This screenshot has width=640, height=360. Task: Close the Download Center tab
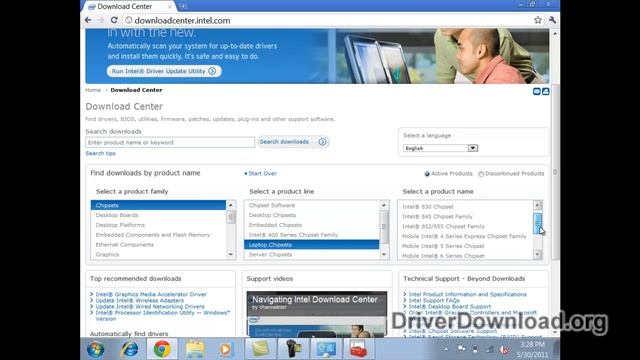click(x=169, y=7)
